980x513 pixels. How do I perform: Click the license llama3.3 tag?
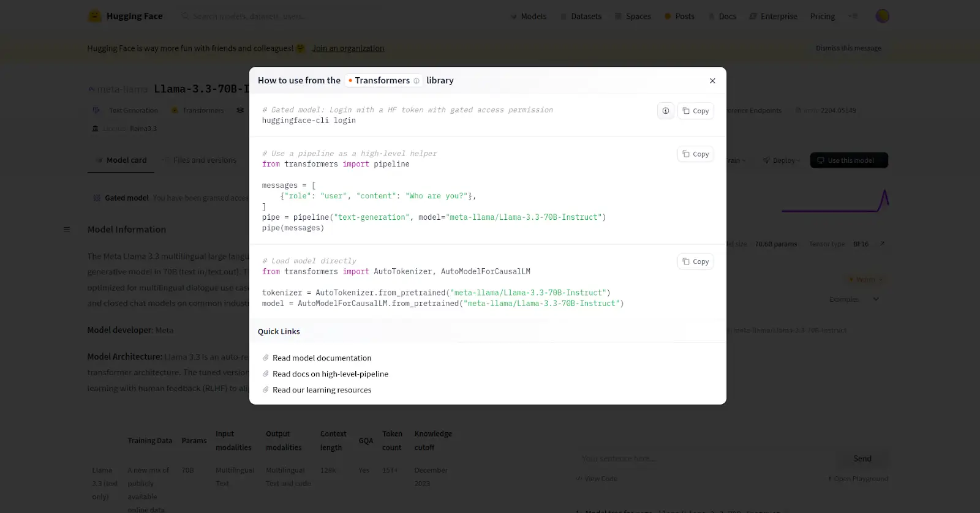[124, 129]
